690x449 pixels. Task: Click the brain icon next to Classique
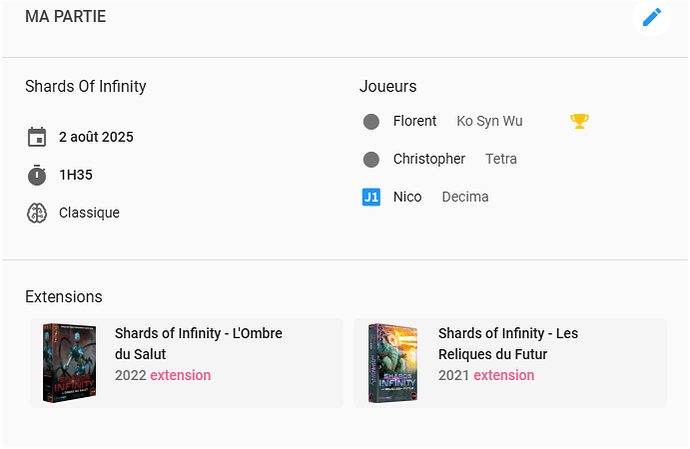[x=37, y=213]
